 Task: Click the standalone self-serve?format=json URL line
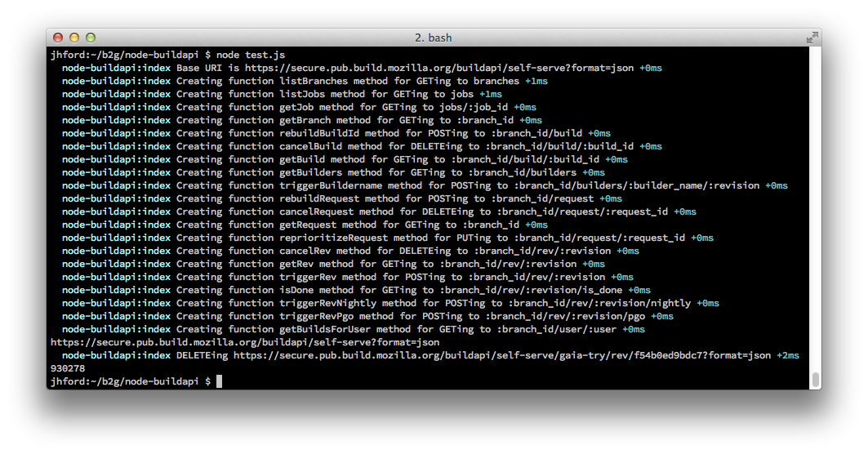[245, 342]
